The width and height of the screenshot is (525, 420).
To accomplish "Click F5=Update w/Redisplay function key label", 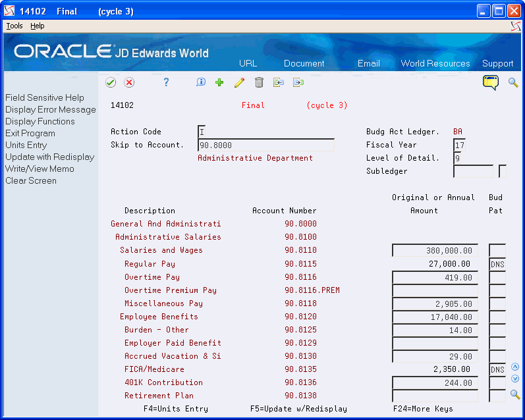I will pos(298,409).
